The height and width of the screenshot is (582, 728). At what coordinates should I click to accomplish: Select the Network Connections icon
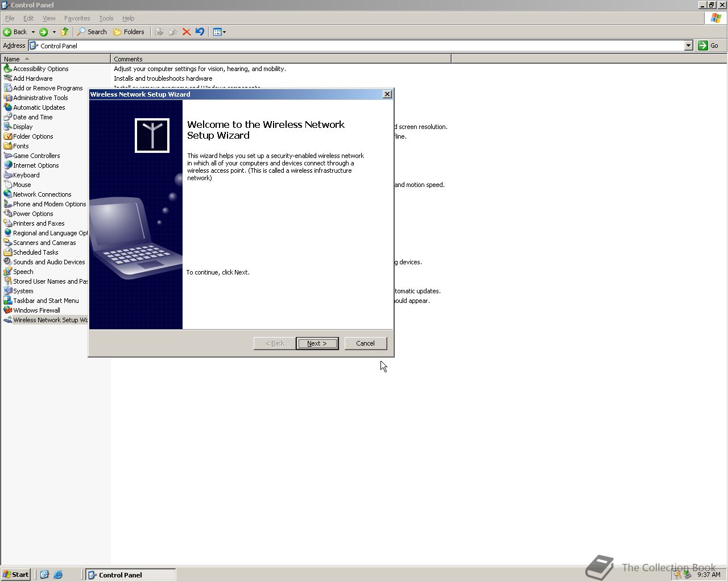8,194
